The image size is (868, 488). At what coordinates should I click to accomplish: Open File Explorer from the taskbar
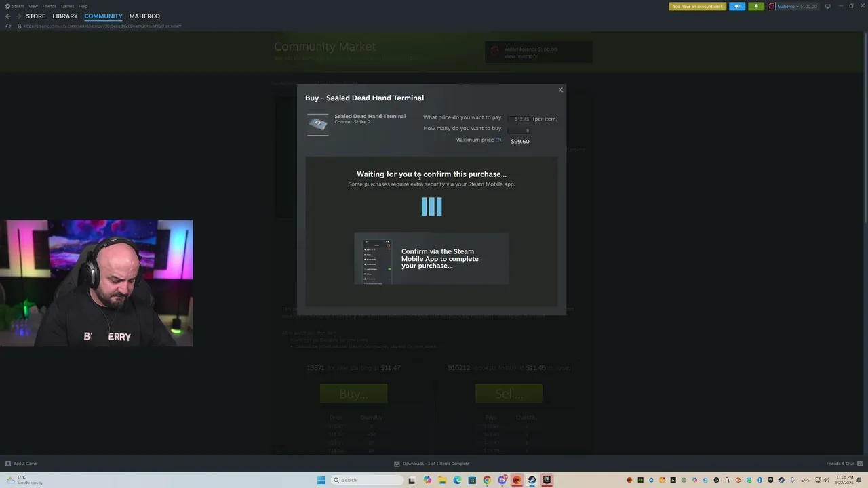tap(442, 480)
